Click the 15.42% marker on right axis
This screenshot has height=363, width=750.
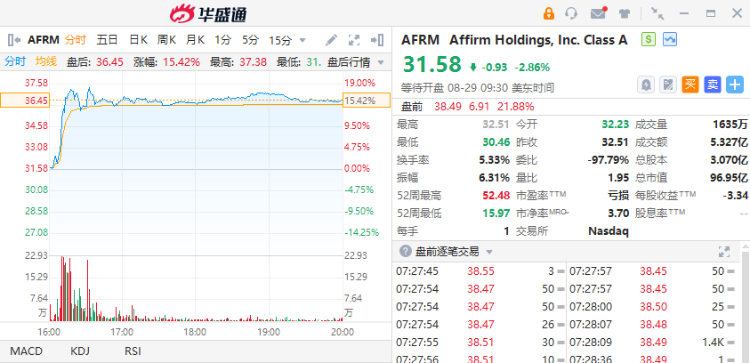coord(366,100)
